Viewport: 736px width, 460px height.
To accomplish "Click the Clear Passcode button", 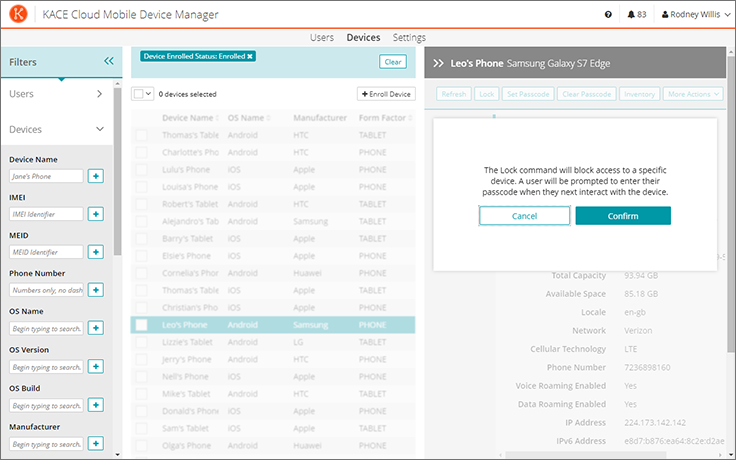I will pyautogui.click(x=586, y=94).
